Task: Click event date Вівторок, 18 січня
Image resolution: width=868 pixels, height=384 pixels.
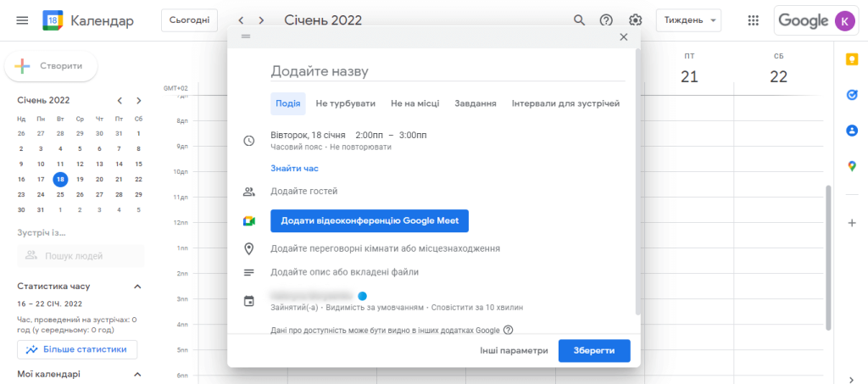Action: (308, 135)
